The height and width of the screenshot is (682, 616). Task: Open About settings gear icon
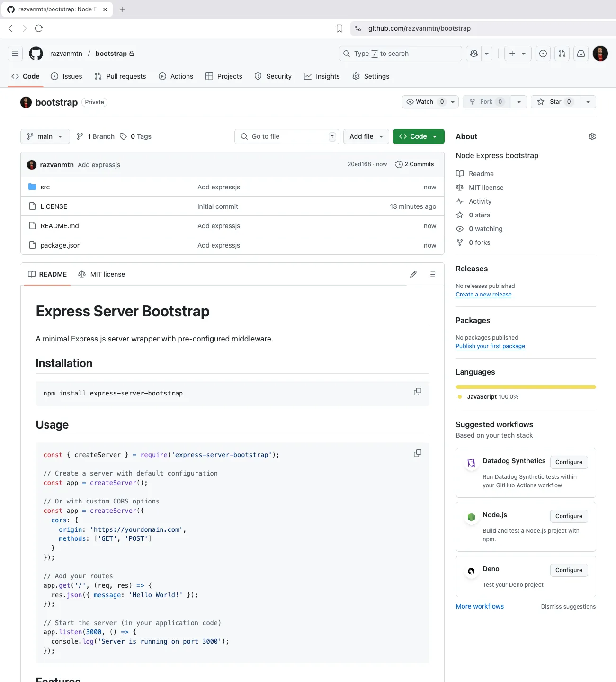point(592,136)
